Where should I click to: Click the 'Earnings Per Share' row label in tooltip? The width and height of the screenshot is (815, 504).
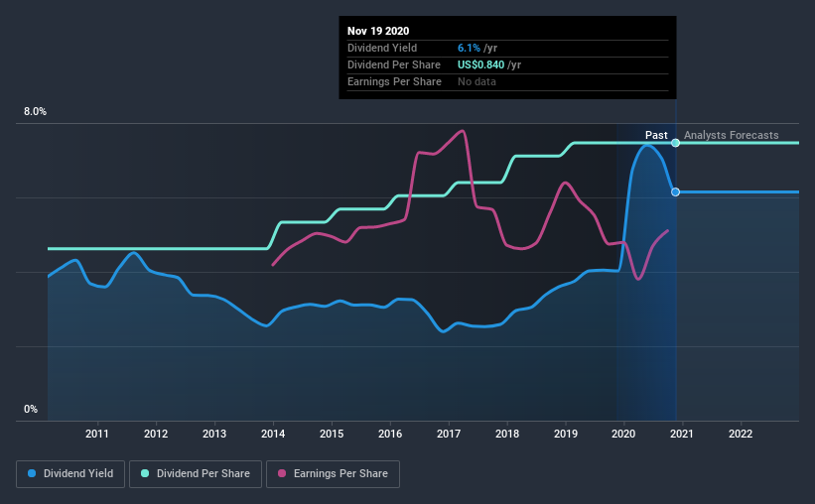[x=394, y=81]
